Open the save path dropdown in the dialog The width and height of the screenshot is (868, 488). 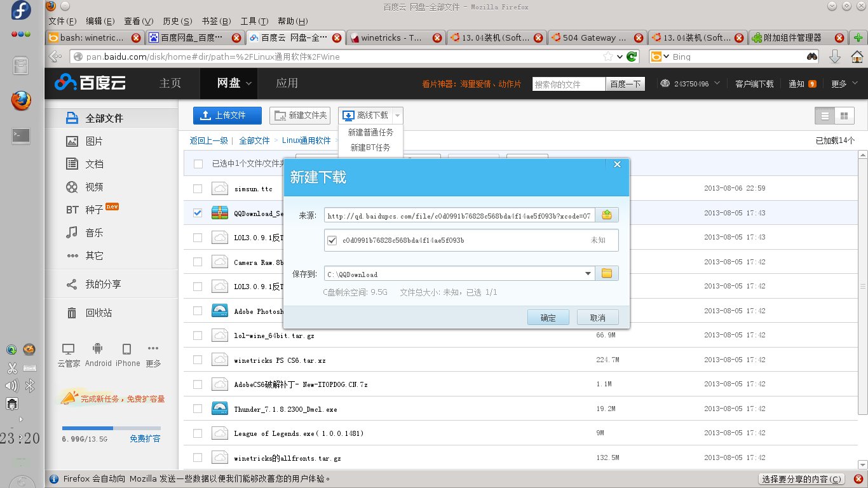[x=588, y=274]
